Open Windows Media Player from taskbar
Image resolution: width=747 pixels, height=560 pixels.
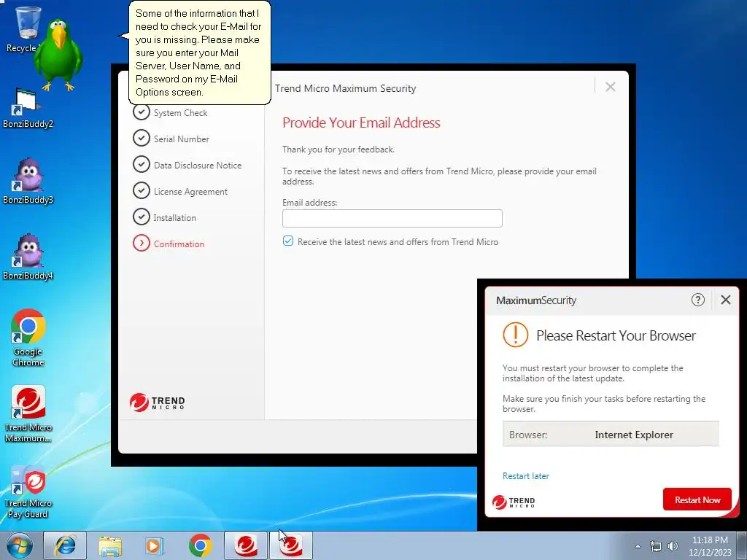(x=155, y=545)
